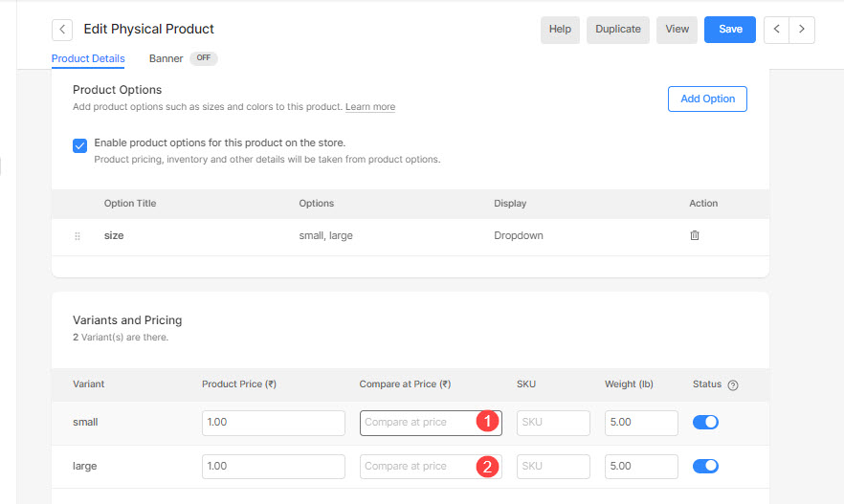Focus the Product Price field for small
The height and width of the screenshot is (504, 844).
(274, 423)
